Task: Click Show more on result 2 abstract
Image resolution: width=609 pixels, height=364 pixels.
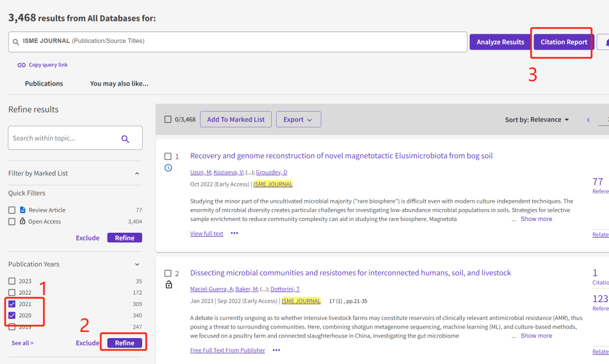Action: (536, 336)
